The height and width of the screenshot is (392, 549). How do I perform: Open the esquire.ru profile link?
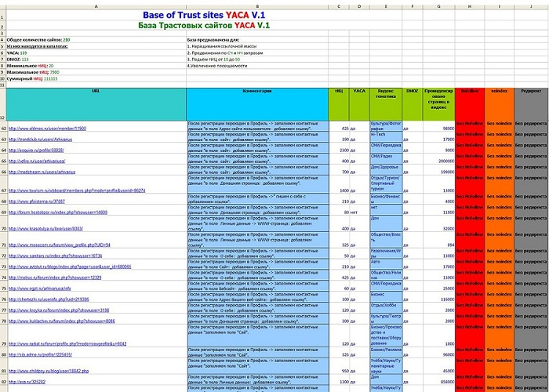pos(36,151)
